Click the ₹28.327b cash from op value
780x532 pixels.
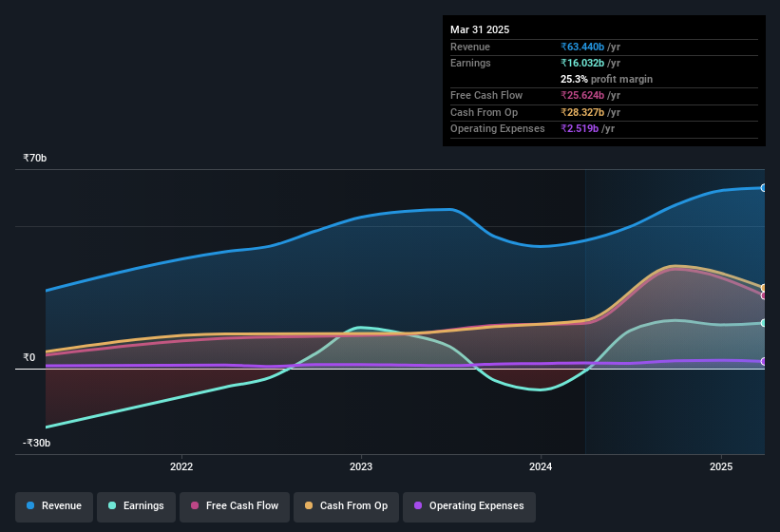click(x=582, y=112)
